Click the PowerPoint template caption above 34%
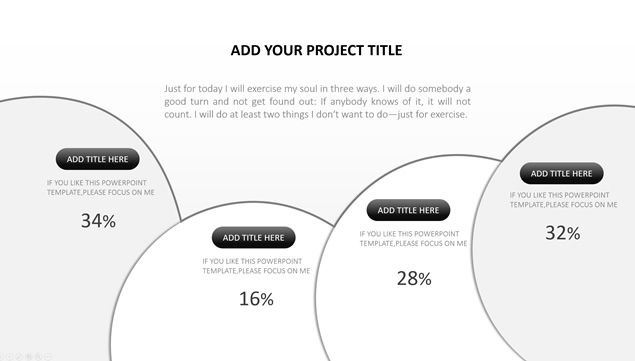Screen dimensions: 635x361 click(x=100, y=188)
